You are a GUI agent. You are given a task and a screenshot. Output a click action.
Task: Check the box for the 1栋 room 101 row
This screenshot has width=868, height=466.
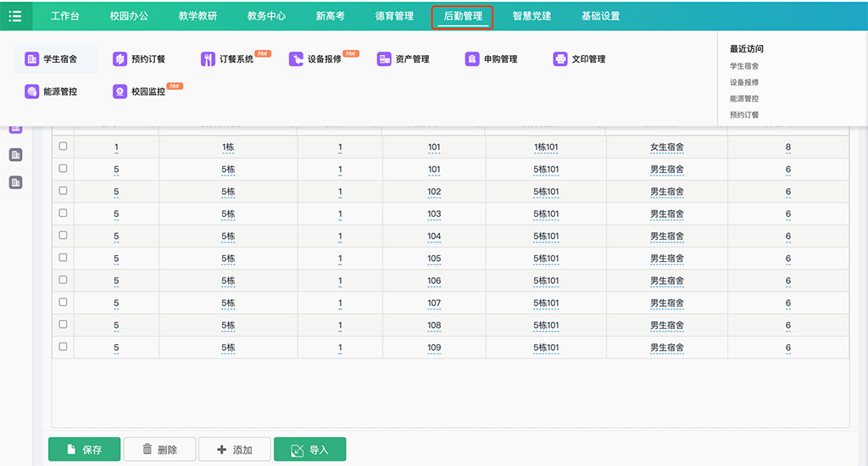(63, 147)
